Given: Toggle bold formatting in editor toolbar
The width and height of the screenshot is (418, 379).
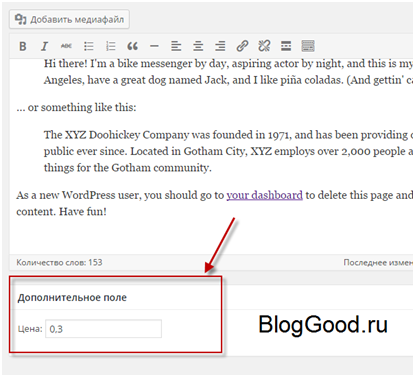Looking at the screenshot, I should pos(23,46).
